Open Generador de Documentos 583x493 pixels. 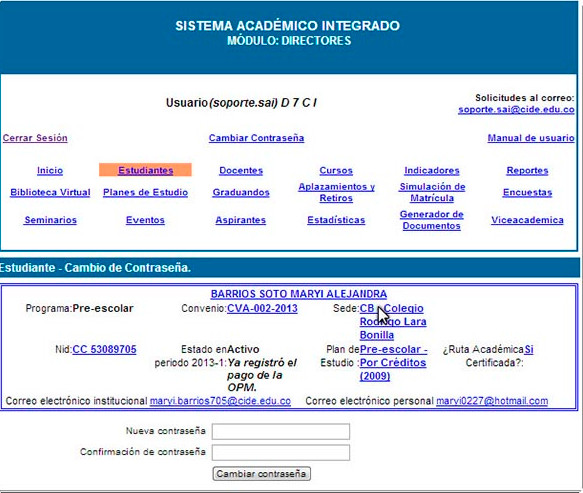click(432, 220)
